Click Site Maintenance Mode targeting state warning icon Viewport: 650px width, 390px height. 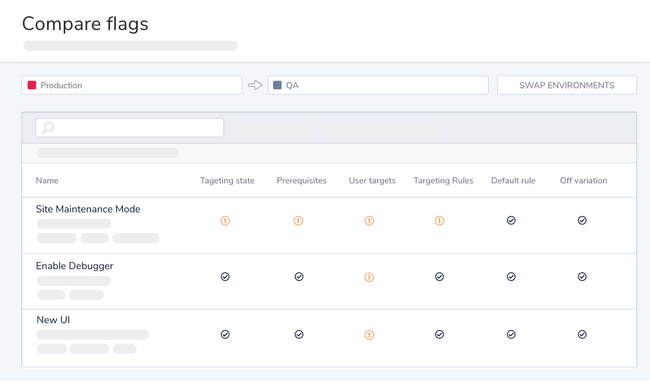pyautogui.click(x=225, y=220)
